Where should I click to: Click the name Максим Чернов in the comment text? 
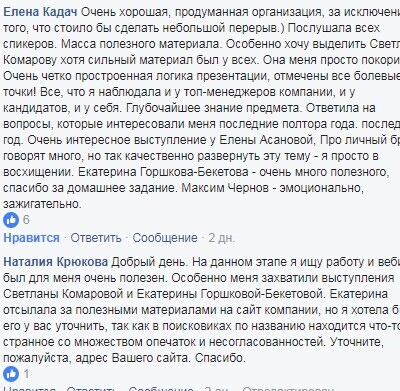(x=225, y=188)
